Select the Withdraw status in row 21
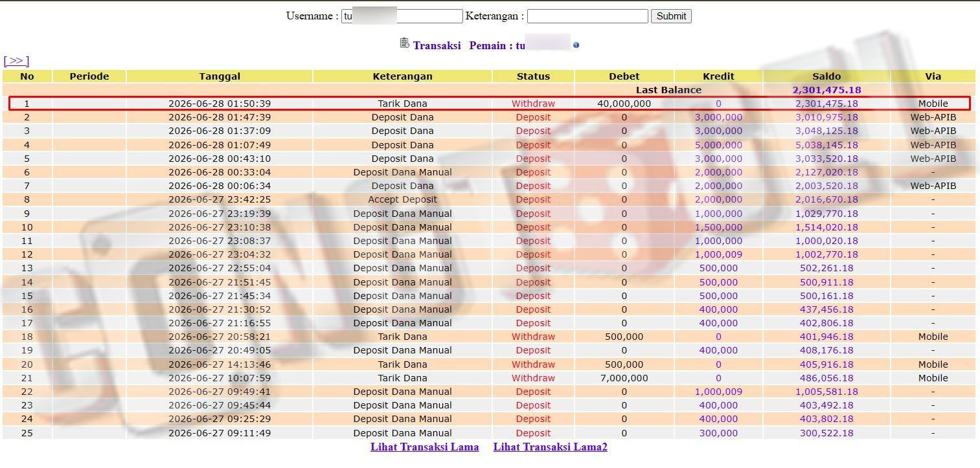This screenshot has height=468, width=980. click(533, 378)
